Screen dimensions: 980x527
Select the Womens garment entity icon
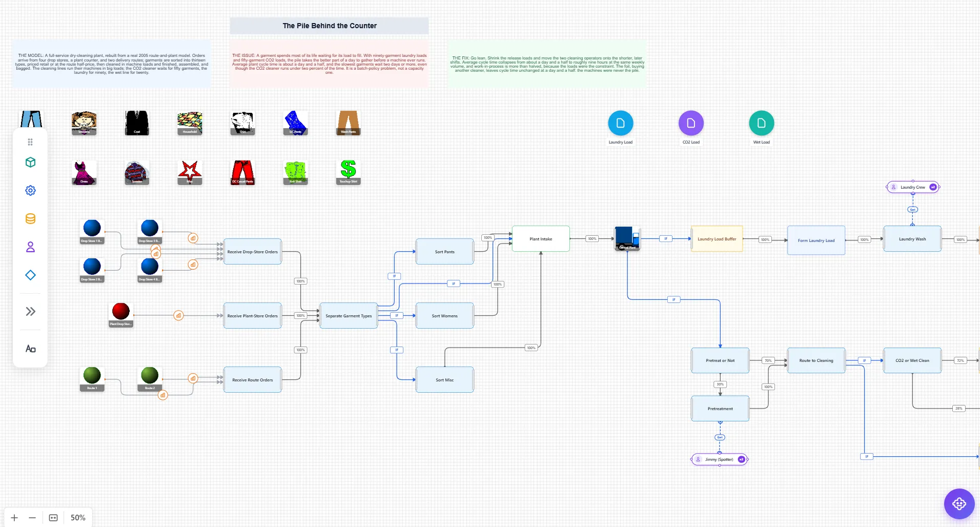(x=84, y=123)
